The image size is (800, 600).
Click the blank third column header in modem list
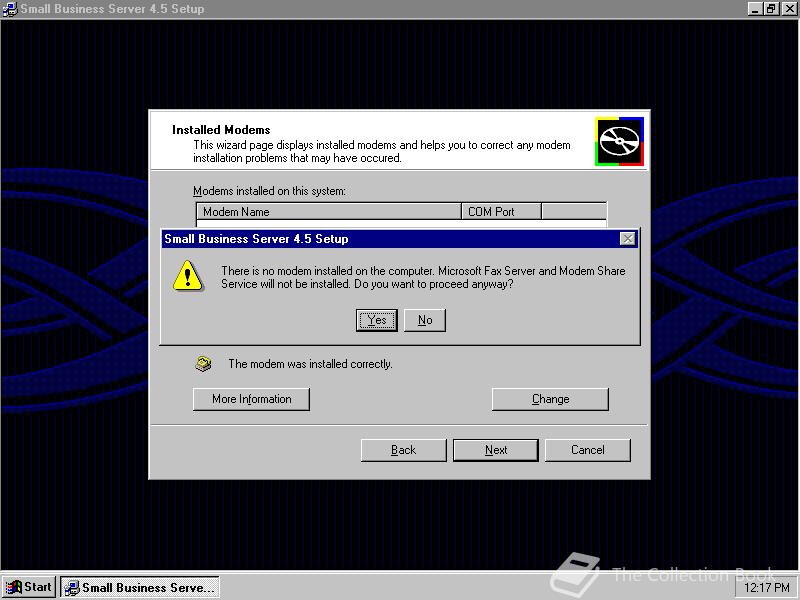(x=574, y=211)
